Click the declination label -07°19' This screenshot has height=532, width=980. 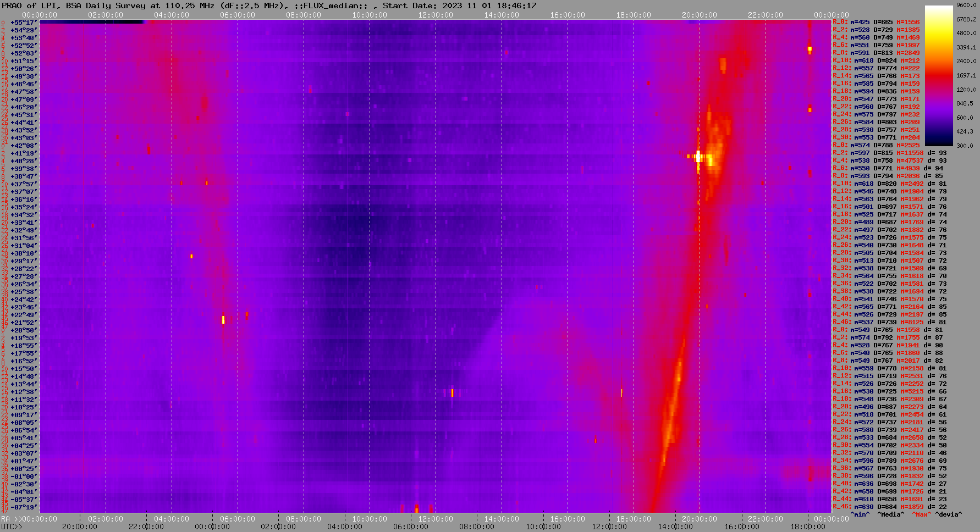click(x=24, y=507)
